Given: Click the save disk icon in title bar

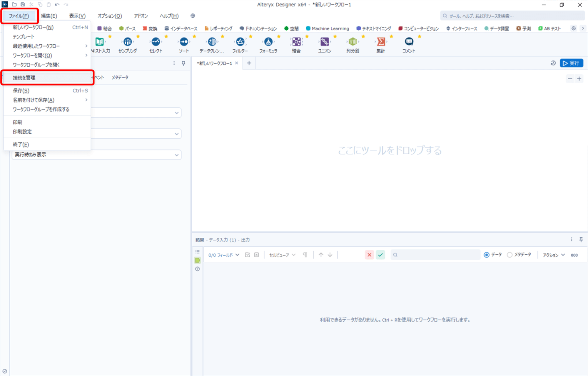Looking at the screenshot, I should [x=23, y=4].
